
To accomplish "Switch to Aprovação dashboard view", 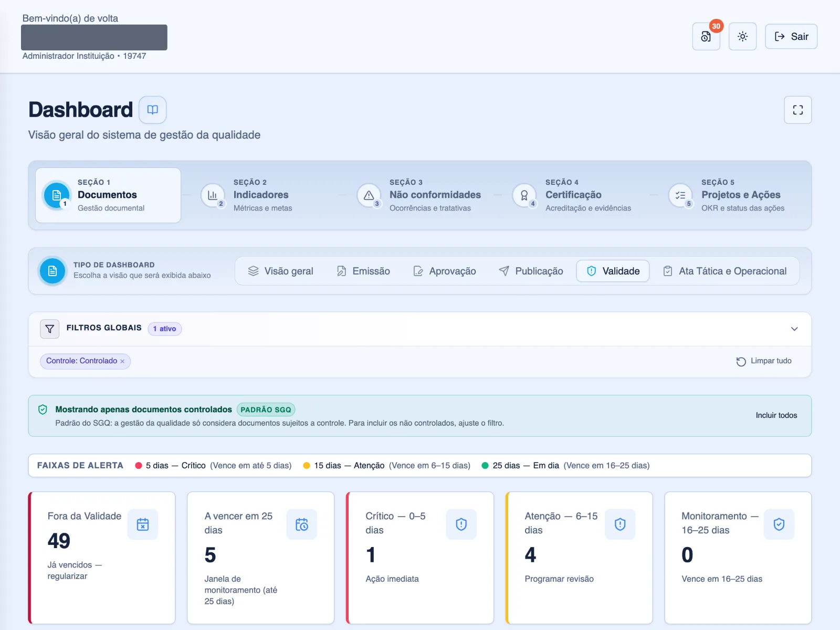I will point(445,271).
